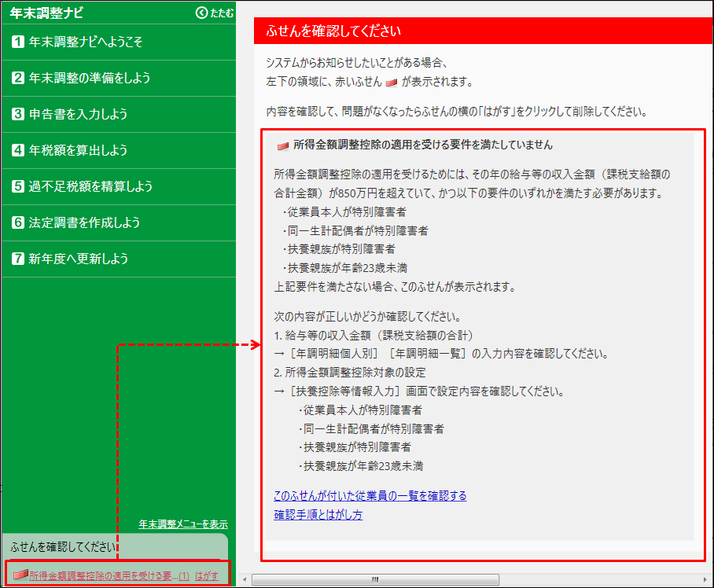Click はがす to remove the sticky note
Screen dimensions: 714x588
click(206, 575)
